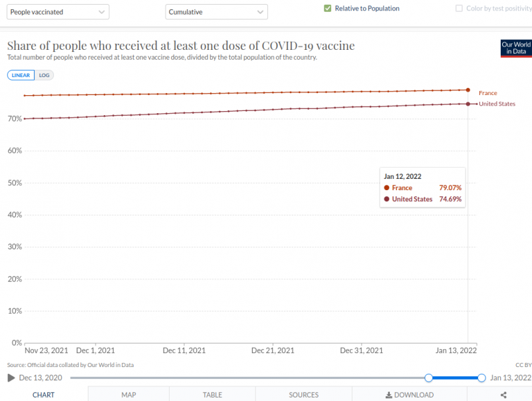Screen dimensions: 532x401
Task: Click the United States line endpoint marker
Action: coord(468,104)
